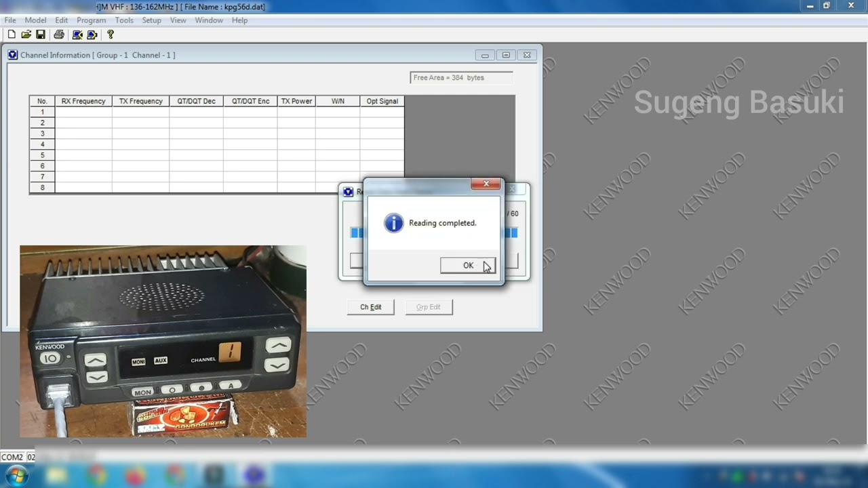Click "Reading completed." message text
868x488 pixels.
click(443, 223)
